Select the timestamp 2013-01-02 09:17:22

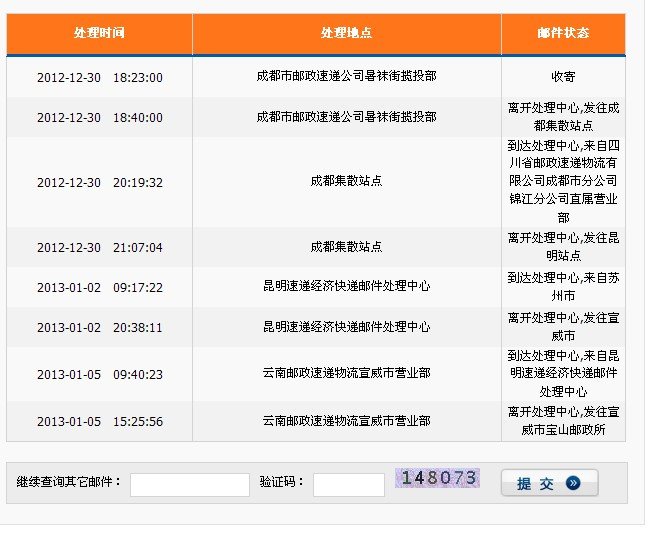click(x=99, y=287)
